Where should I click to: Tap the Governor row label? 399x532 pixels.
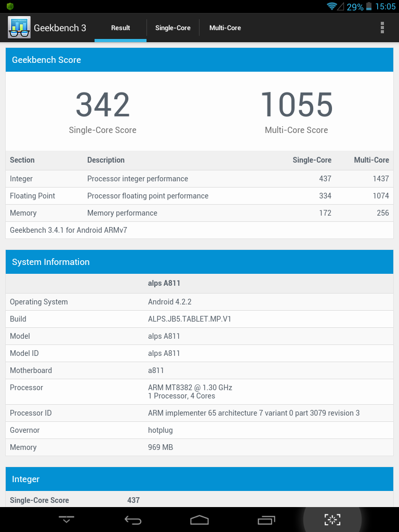25,430
